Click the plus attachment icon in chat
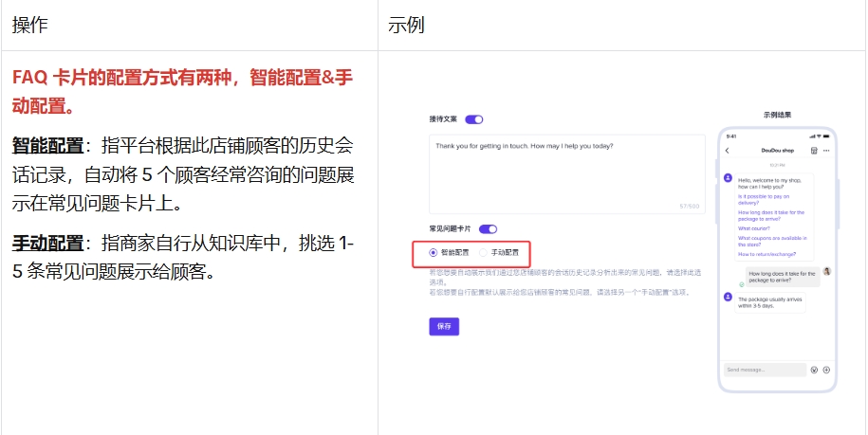 [x=826, y=370]
